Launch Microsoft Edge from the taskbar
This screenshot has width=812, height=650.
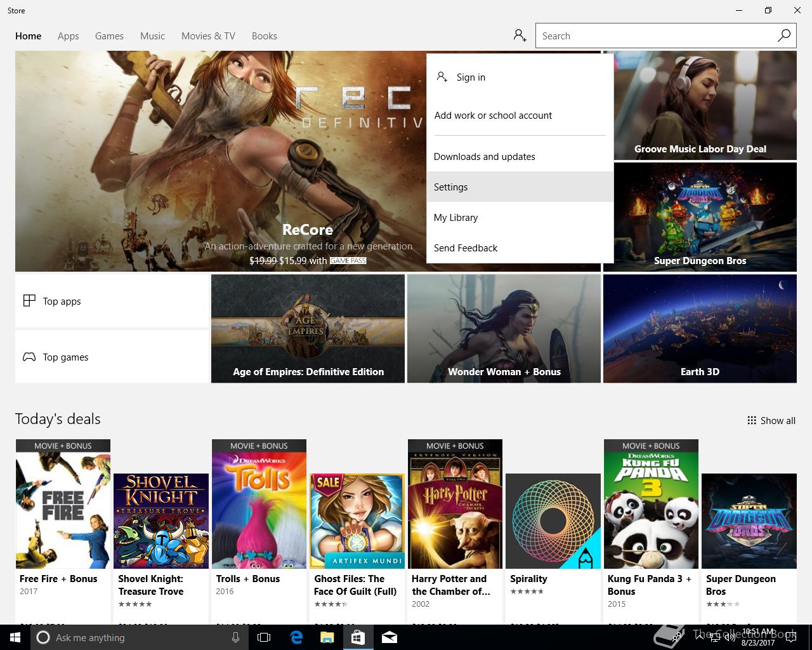[296, 637]
